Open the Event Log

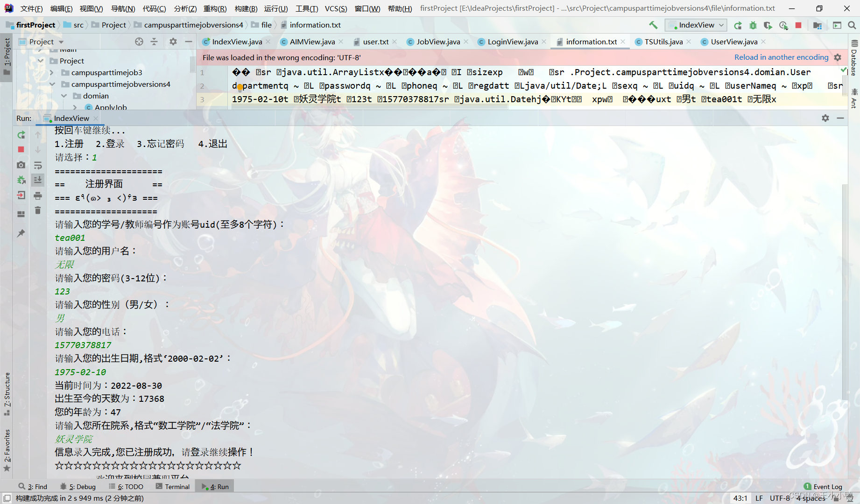823,486
